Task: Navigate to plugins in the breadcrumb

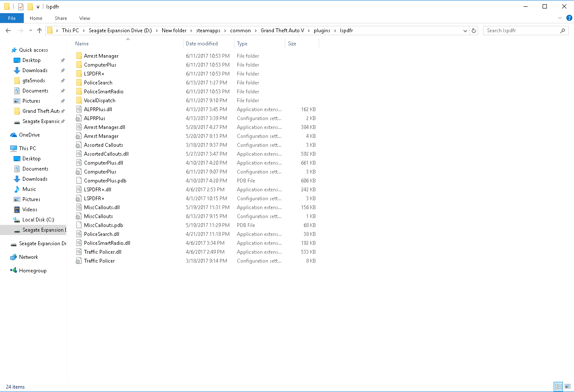Action: click(322, 31)
